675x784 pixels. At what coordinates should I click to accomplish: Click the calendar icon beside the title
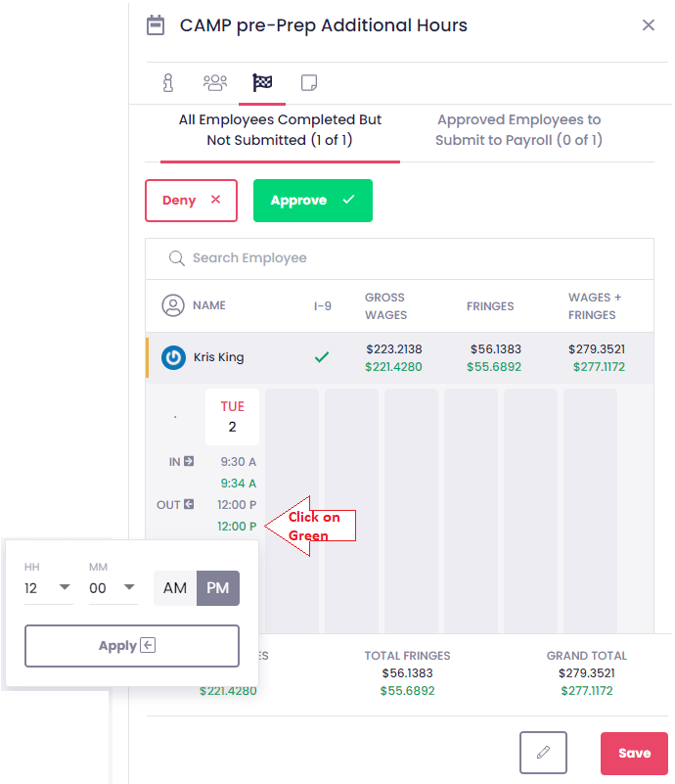pyautogui.click(x=156, y=25)
